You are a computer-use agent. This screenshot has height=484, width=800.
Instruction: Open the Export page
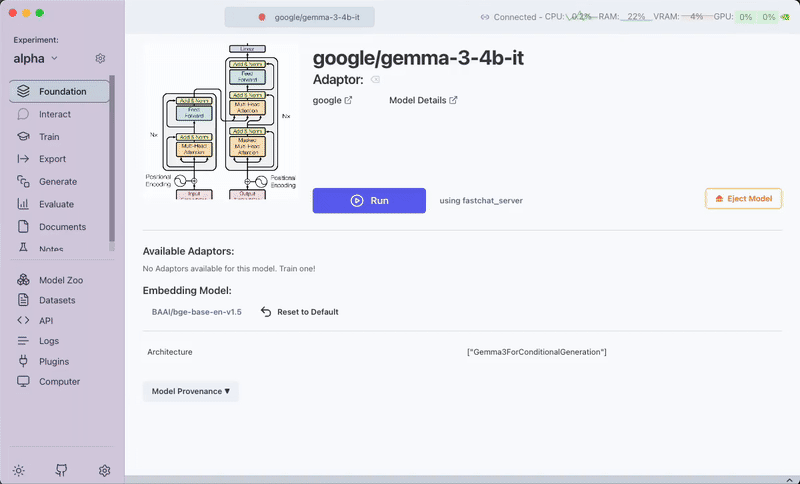coord(52,159)
